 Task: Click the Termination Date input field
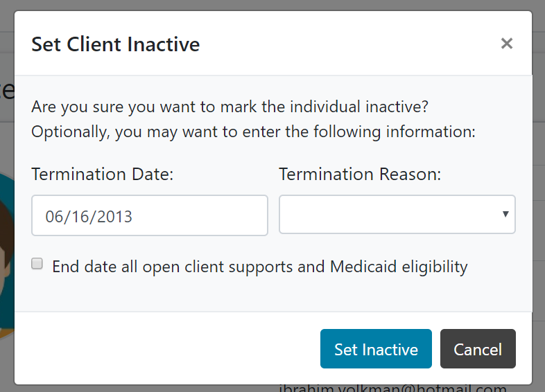pos(149,215)
